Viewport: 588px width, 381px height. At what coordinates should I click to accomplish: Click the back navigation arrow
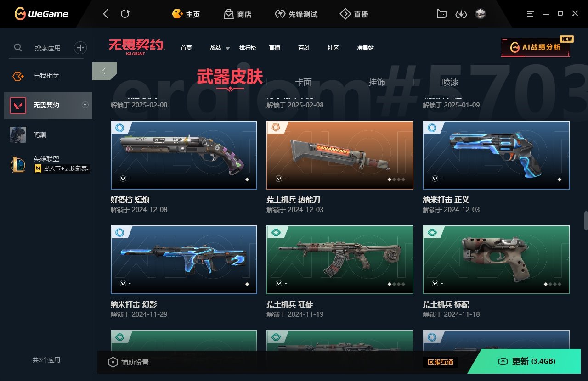106,14
